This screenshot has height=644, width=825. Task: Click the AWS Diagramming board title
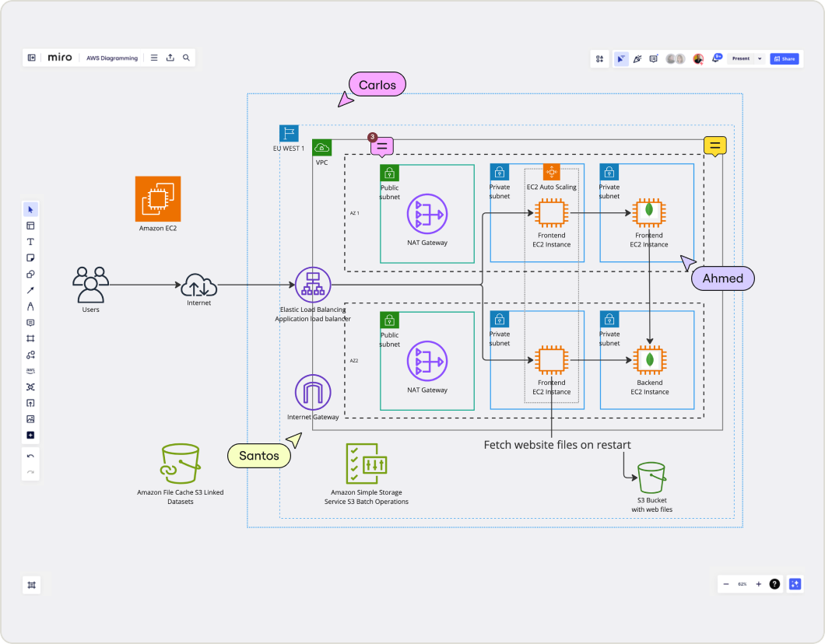point(112,58)
